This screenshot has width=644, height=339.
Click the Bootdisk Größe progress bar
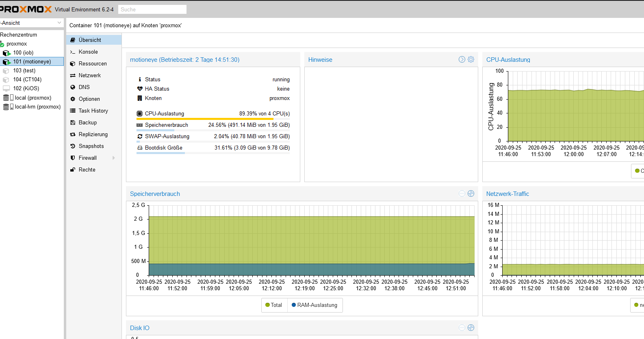coord(213,153)
